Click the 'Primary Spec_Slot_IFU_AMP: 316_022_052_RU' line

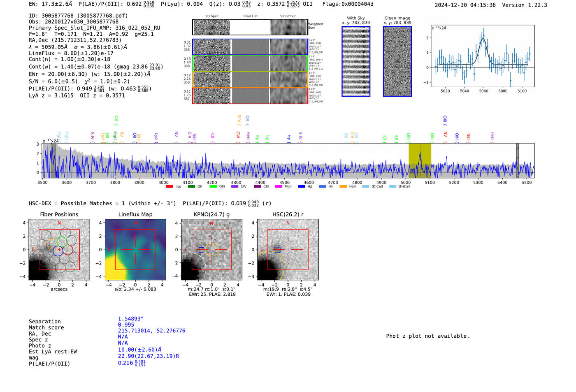95,28
